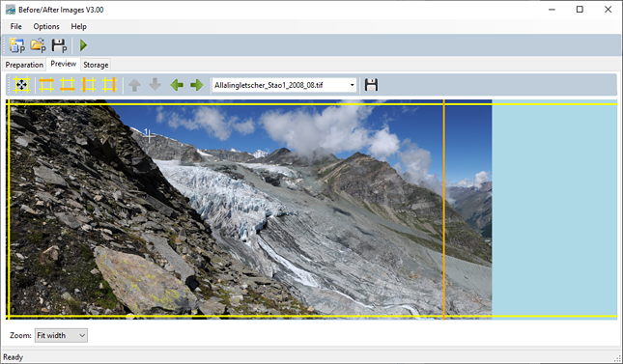Click marker 1 crosshair on the image
623x364 pixels.
tap(149, 135)
